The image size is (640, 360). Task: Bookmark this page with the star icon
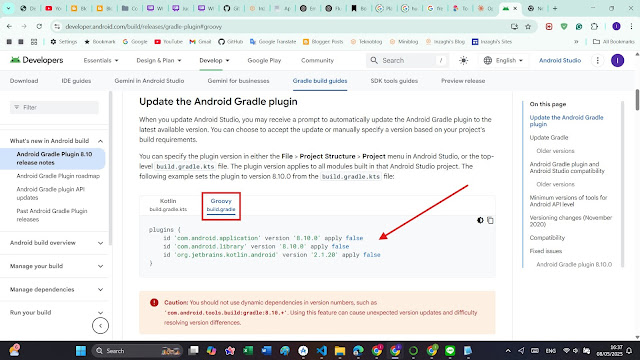click(x=528, y=27)
